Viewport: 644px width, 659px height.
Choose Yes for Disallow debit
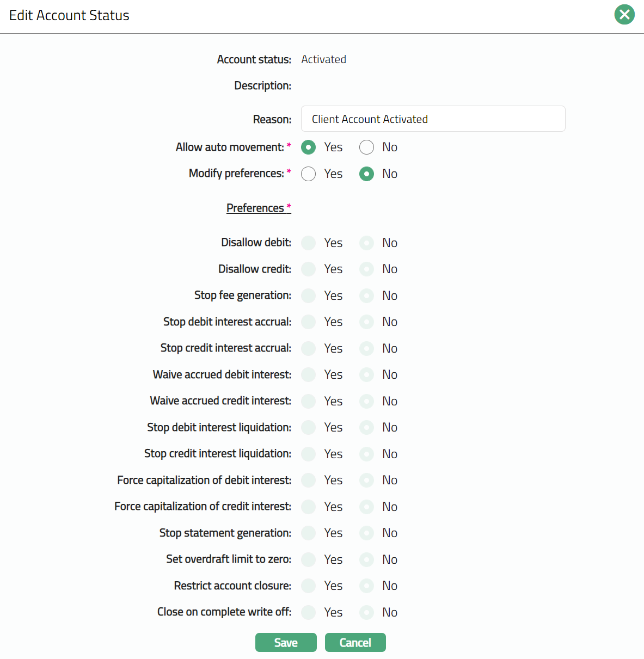[309, 243]
